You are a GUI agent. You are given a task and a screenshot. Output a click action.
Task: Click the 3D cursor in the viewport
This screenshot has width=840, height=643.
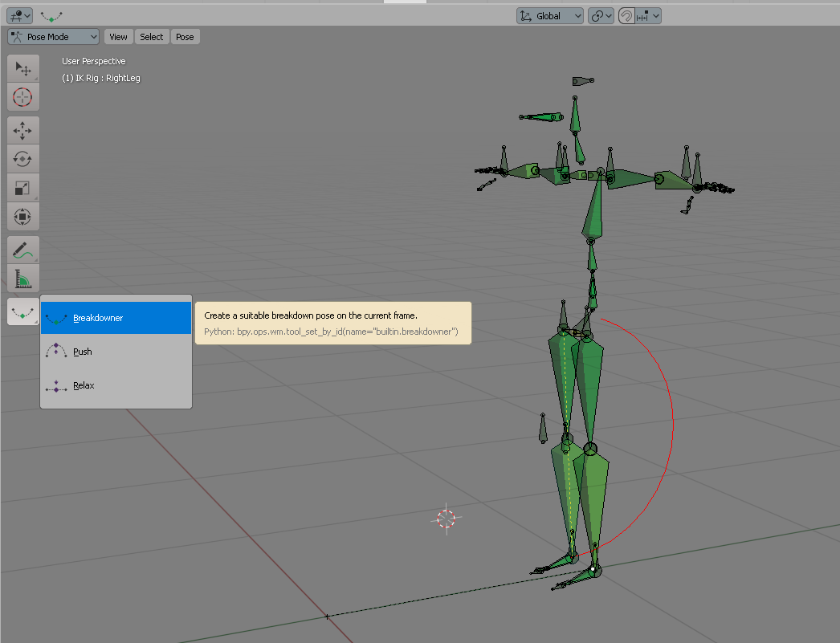(447, 519)
